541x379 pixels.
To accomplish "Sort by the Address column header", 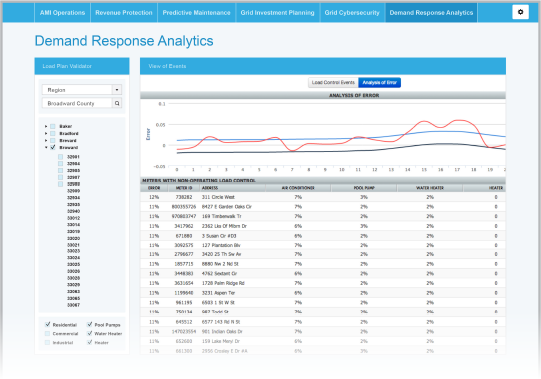I will coord(233,188).
